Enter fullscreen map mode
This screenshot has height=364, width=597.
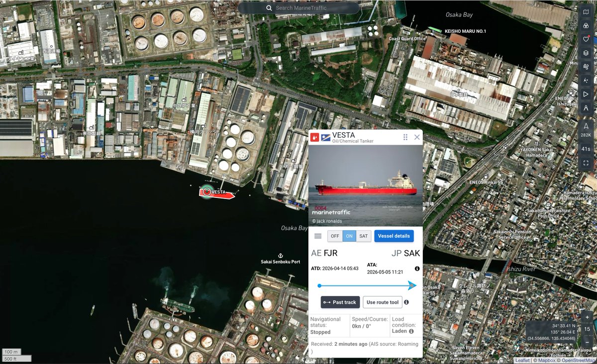coord(586,163)
